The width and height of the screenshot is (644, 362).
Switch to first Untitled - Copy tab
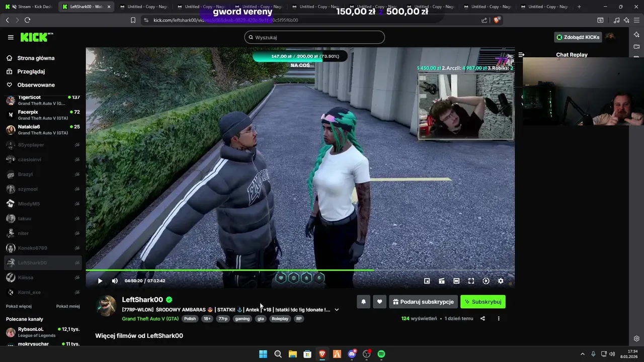coord(144,7)
